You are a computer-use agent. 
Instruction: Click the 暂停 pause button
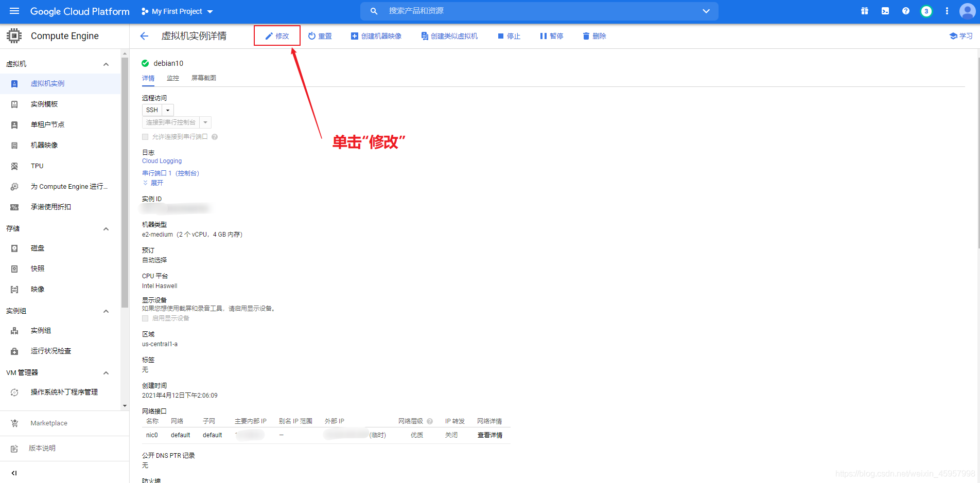pos(551,36)
